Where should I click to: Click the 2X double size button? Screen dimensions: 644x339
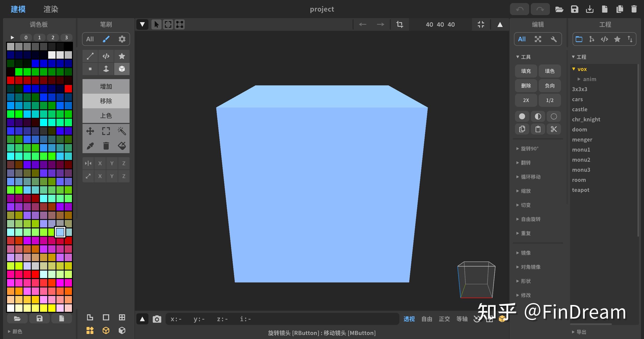(526, 100)
